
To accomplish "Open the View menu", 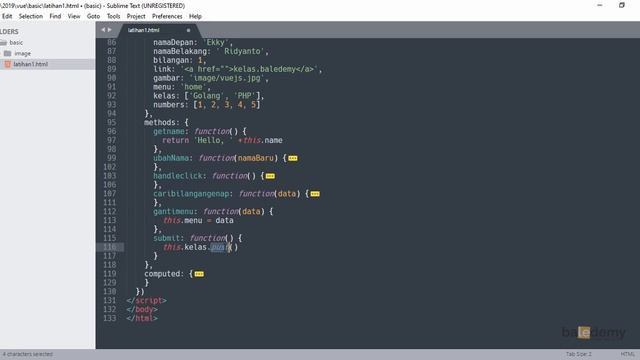I will pyautogui.click(x=74, y=16).
